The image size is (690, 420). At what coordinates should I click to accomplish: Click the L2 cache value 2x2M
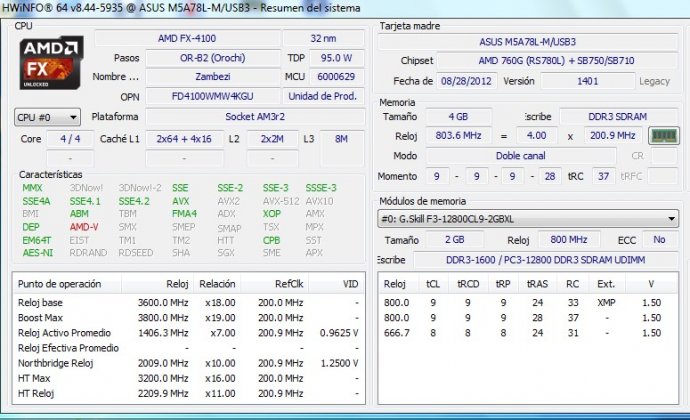272,139
